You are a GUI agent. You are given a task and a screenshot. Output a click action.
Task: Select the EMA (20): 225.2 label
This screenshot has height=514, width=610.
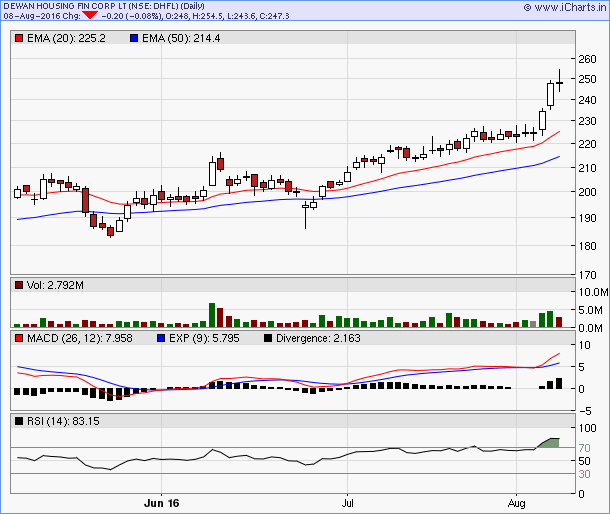66,38
